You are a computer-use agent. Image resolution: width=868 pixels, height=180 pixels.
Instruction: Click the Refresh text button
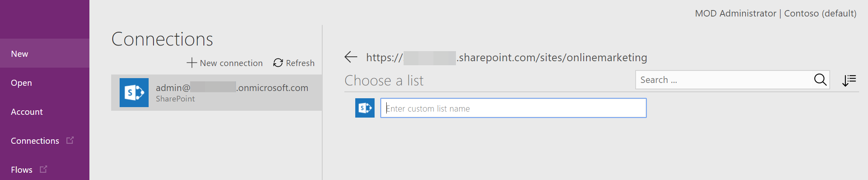(x=300, y=63)
